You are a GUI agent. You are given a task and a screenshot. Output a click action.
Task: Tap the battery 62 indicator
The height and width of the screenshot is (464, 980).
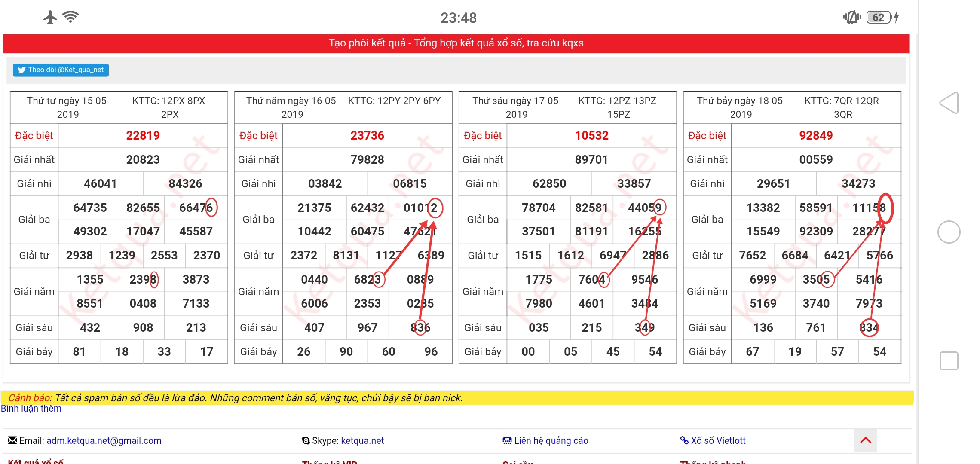click(879, 17)
